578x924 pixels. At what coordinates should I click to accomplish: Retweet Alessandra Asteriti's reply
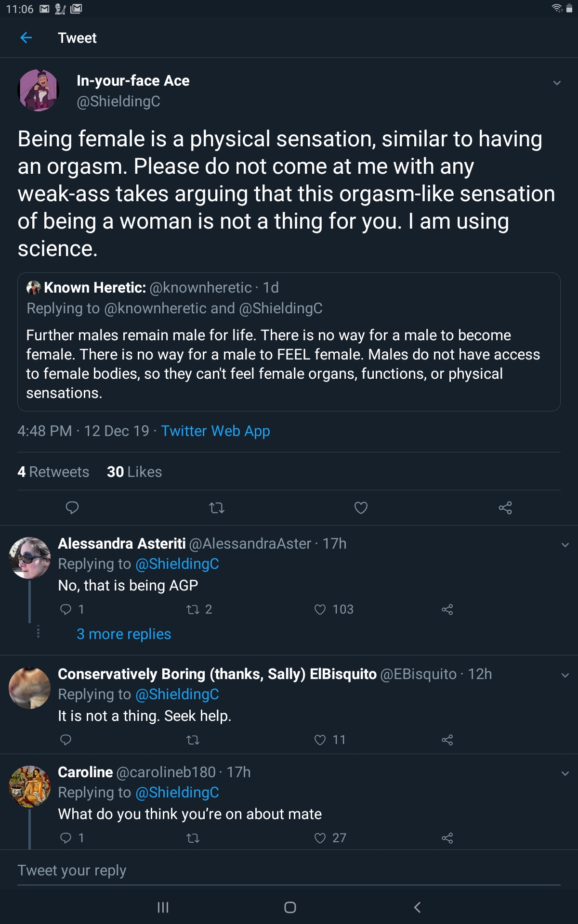pos(193,610)
